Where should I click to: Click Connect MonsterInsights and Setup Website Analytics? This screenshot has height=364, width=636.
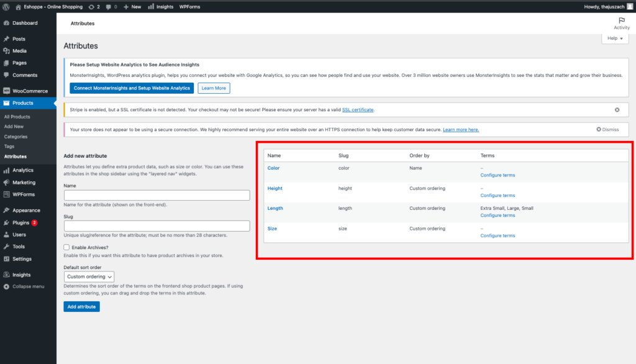tap(132, 88)
